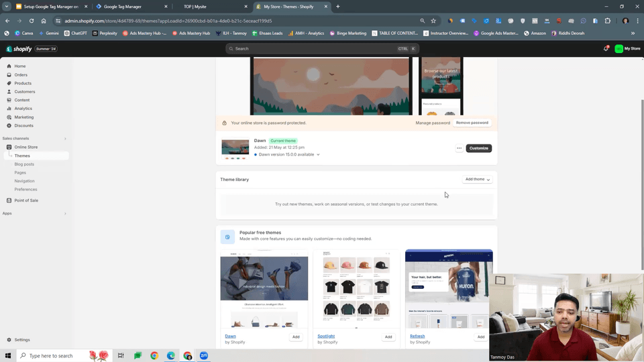Expand the Apps section arrow
644x362 pixels.
pyautogui.click(x=65, y=213)
